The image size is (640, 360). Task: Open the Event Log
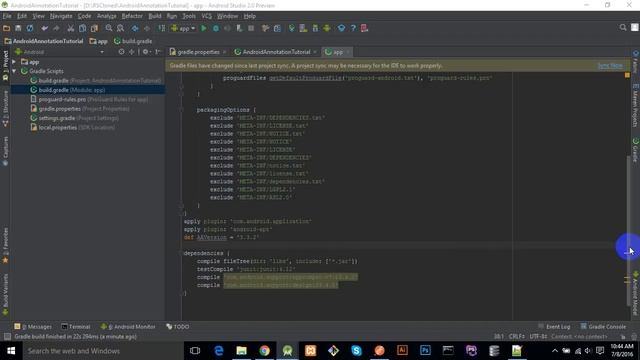554,327
